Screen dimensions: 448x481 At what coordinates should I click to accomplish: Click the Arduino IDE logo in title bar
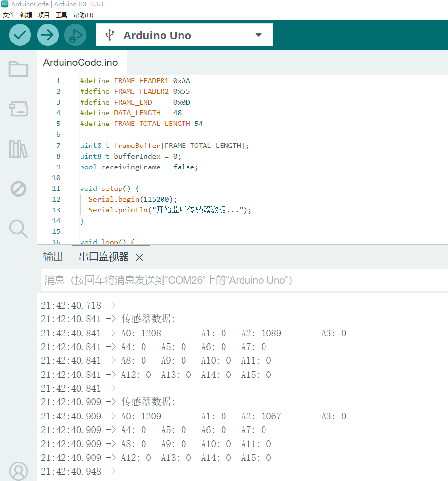point(5,4)
